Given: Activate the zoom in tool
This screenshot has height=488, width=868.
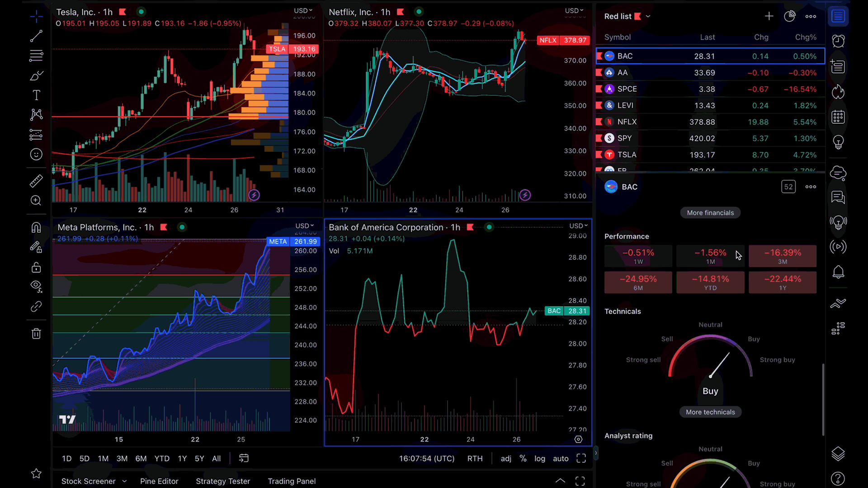Looking at the screenshot, I should (36, 201).
